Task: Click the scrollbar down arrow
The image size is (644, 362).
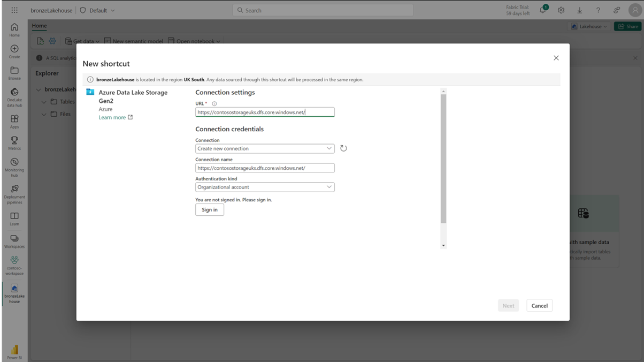Action: [443, 245]
